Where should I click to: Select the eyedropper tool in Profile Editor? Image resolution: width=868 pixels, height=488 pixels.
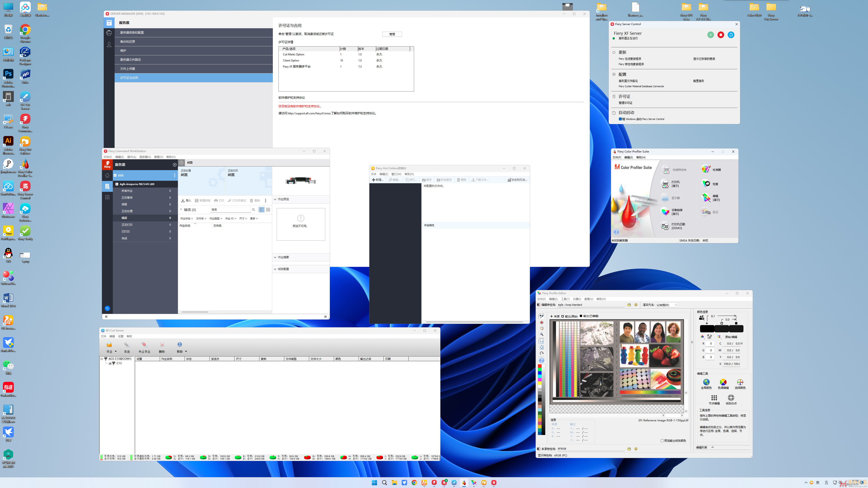[542, 316]
